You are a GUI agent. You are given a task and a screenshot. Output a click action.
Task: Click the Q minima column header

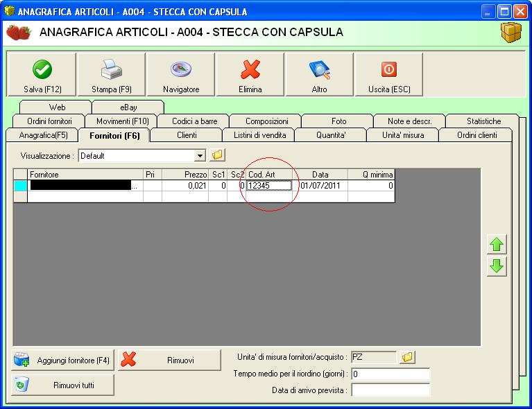[371, 174]
